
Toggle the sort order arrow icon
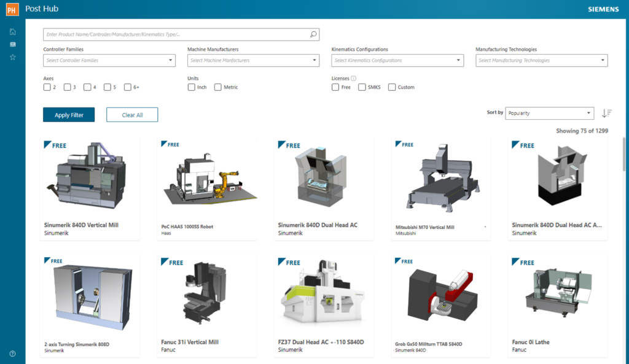click(x=606, y=113)
